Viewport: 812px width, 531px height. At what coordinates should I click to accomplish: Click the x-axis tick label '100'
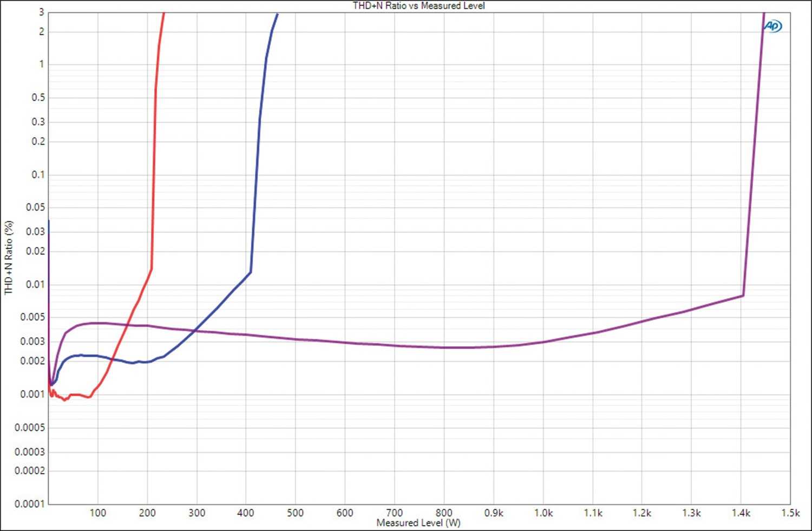click(x=97, y=513)
